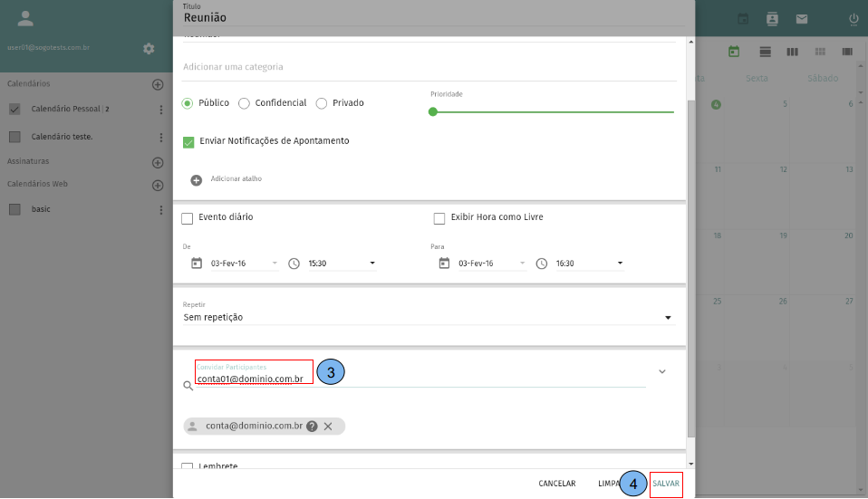Select the Privado radio option
The height and width of the screenshot is (499, 868).
click(x=322, y=103)
